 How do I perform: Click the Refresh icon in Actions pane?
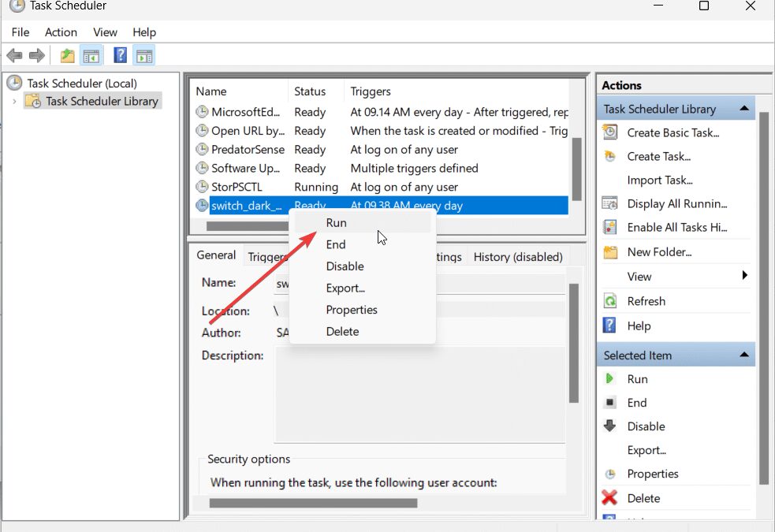pyautogui.click(x=609, y=301)
